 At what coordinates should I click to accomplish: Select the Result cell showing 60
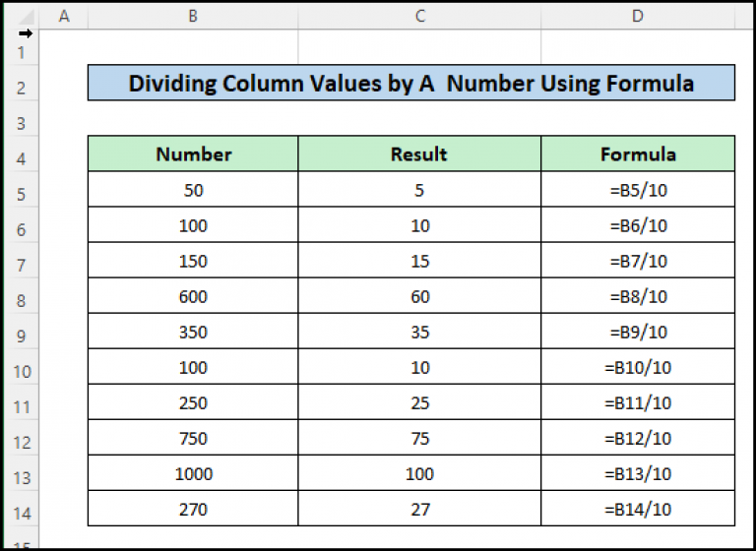coord(419,296)
